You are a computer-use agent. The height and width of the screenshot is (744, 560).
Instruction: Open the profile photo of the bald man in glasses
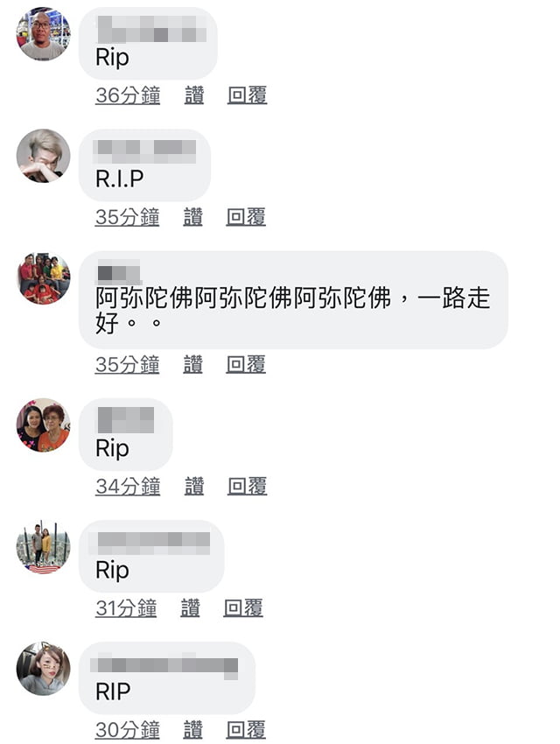tap(43, 33)
